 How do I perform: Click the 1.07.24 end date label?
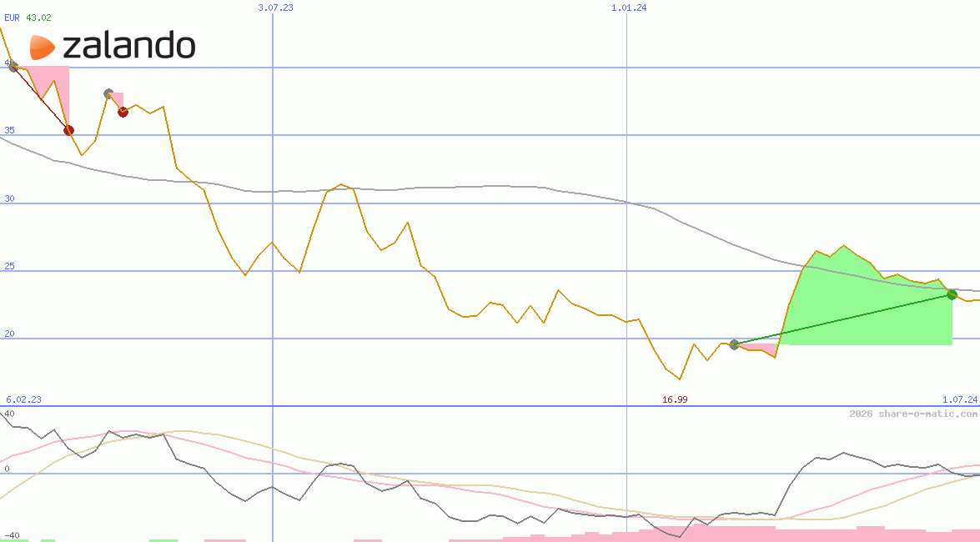click(x=959, y=399)
